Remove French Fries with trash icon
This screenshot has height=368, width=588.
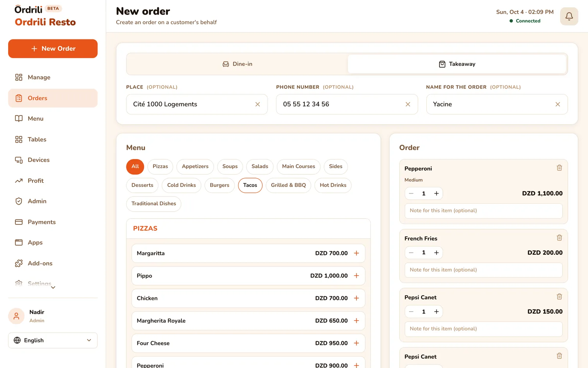559,238
